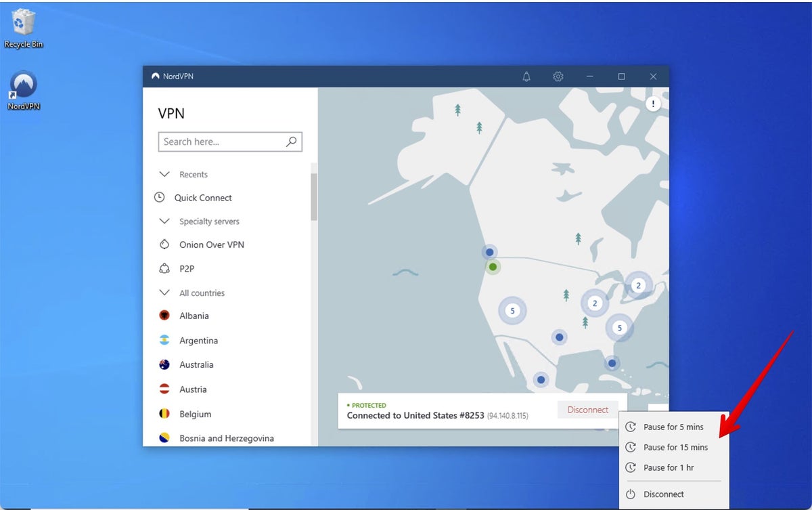
Task: Focus the "Search here..." field
Action: point(230,142)
